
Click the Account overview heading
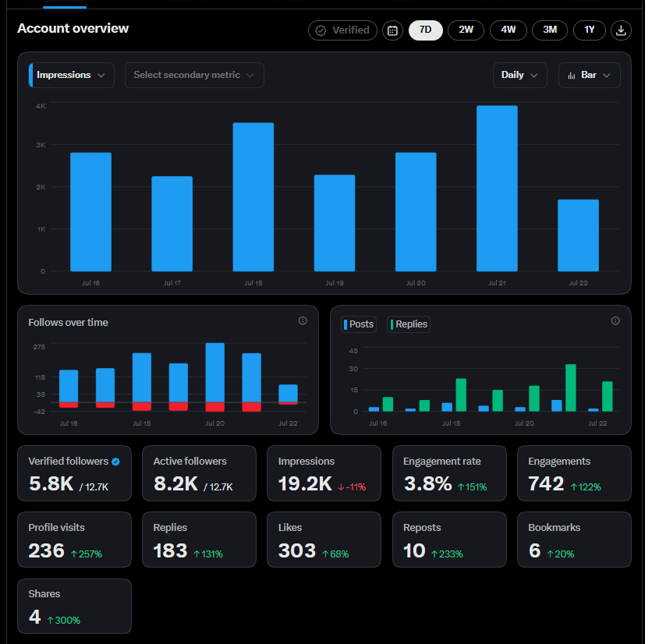coord(73,28)
